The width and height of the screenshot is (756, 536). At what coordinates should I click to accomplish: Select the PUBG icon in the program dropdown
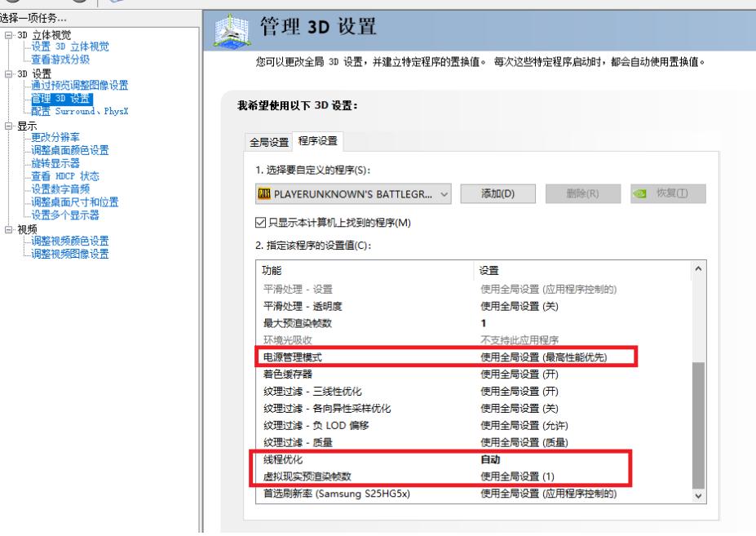pos(263,193)
